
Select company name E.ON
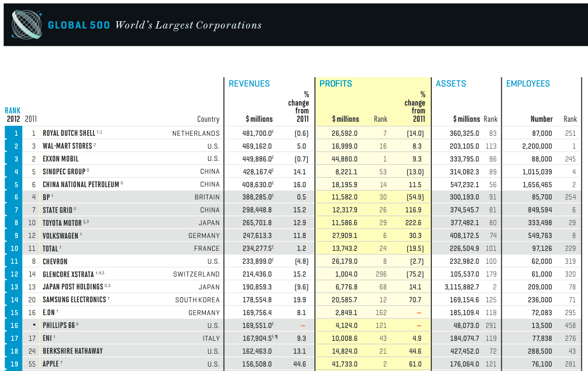coord(49,312)
